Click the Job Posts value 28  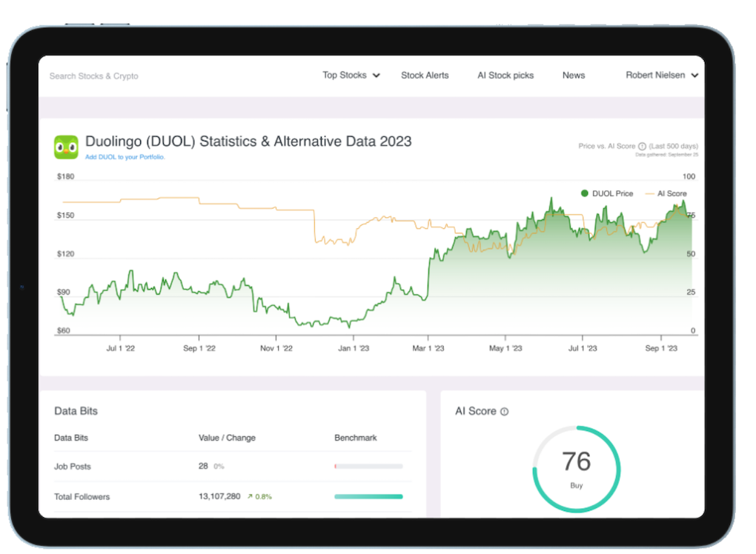pos(203,466)
